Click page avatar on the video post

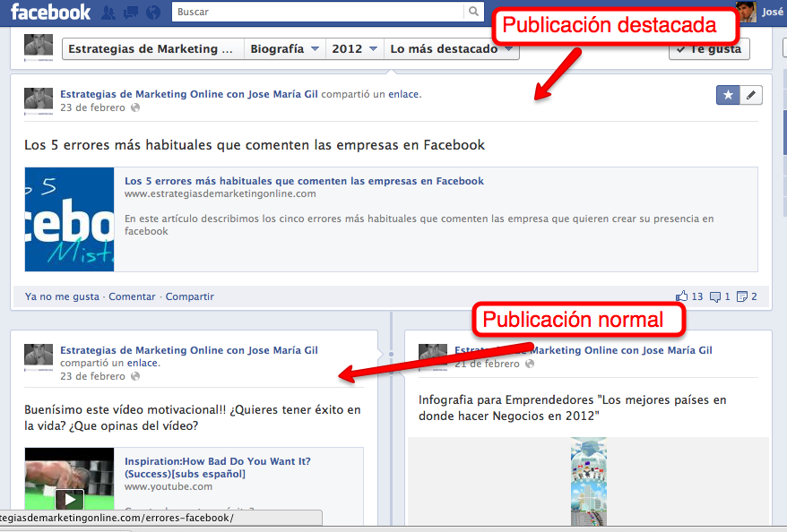coord(39,357)
